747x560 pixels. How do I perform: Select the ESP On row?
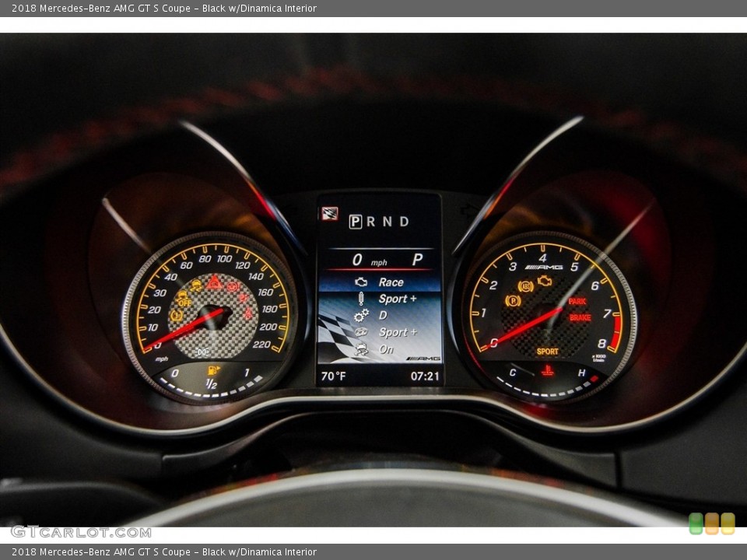click(379, 349)
